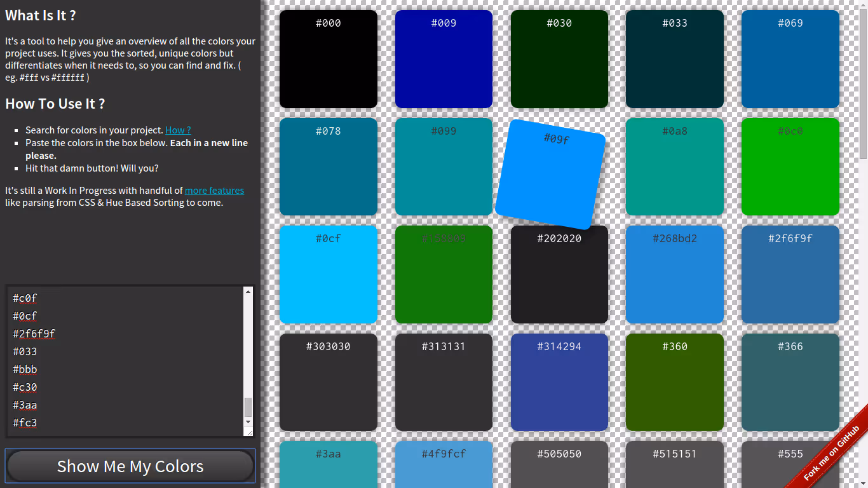
Task: Click the main page vertical scrollbar
Action: click(x=863, y=83)
